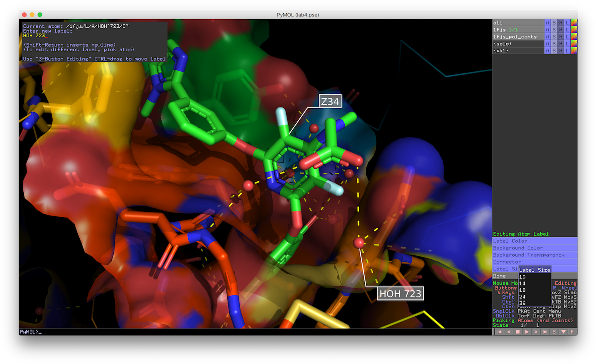Stop playback using the square stop button
The width and height of the screenshot is (596, 364).
(x=518, y=332)
